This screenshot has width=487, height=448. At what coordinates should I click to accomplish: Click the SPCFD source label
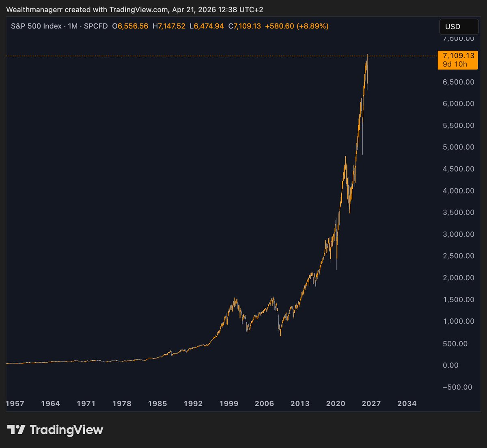96,26
